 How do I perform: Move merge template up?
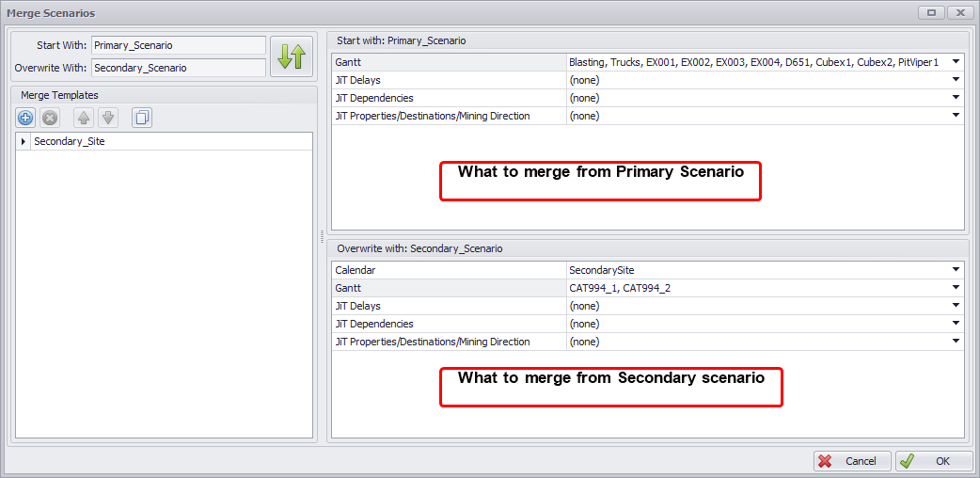pos(83,118)
